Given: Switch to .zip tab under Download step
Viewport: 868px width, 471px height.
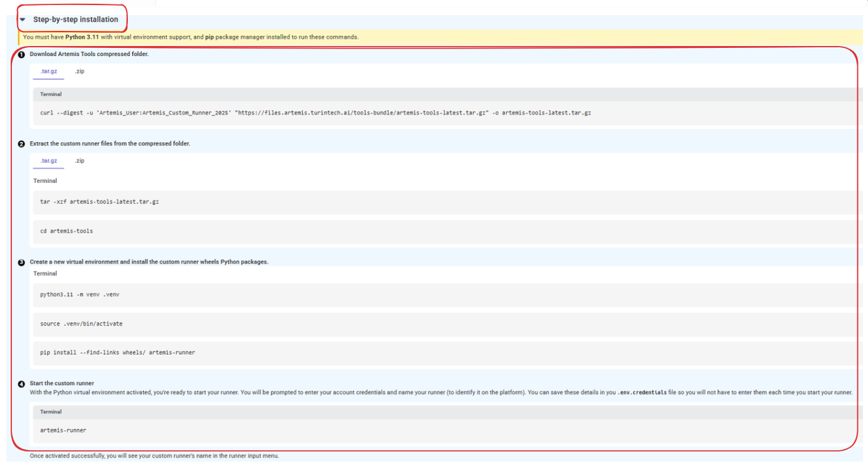Looking at the screenshot, I should click(x=79, y=71).
